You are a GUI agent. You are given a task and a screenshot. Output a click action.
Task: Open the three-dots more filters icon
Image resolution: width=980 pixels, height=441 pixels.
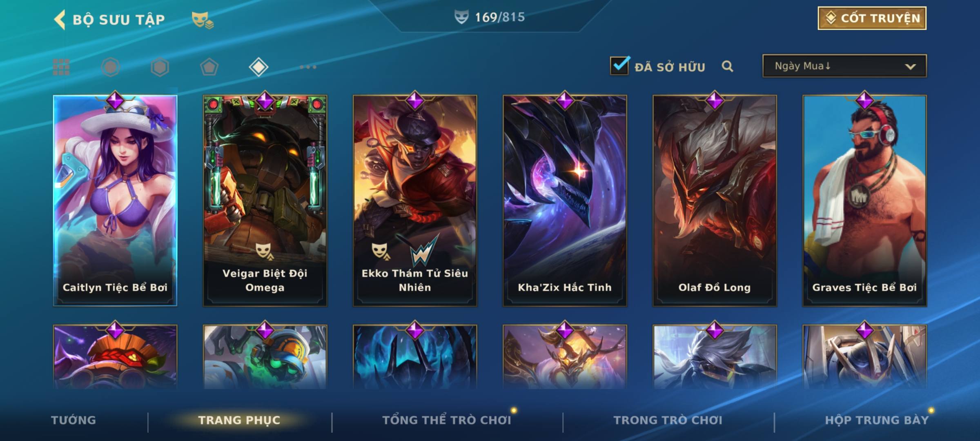pyautogui.click(x=308, y=67)
